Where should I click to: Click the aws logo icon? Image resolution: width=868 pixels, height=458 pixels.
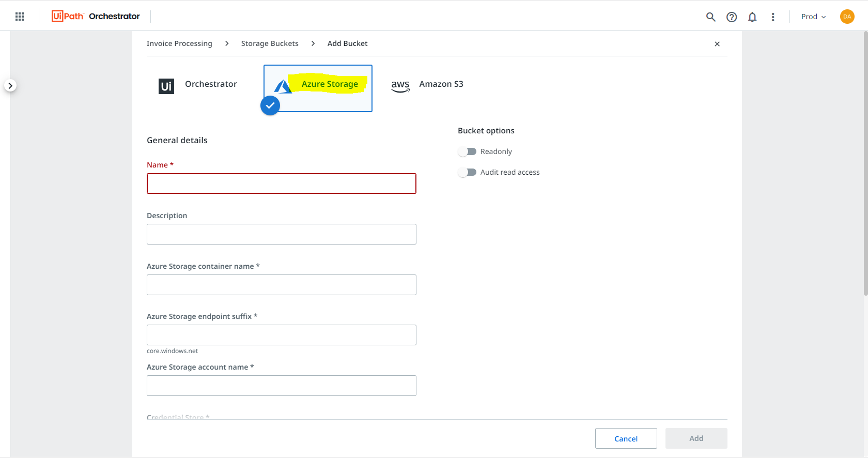click(x=400, y=86)
